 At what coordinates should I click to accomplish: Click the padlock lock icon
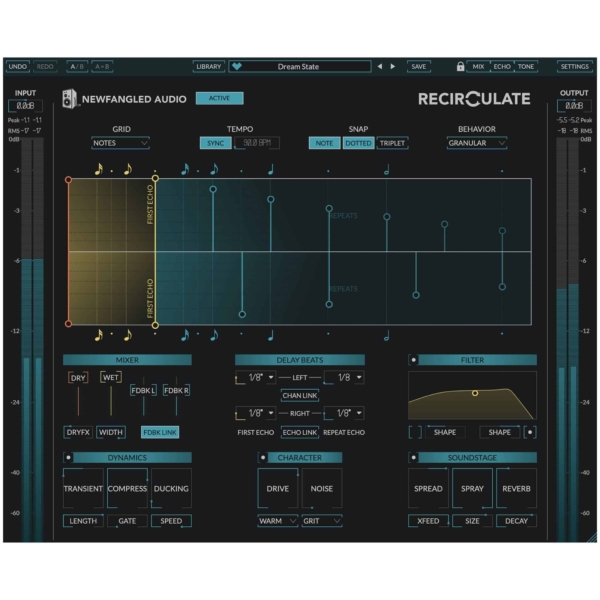coord(460,66)
